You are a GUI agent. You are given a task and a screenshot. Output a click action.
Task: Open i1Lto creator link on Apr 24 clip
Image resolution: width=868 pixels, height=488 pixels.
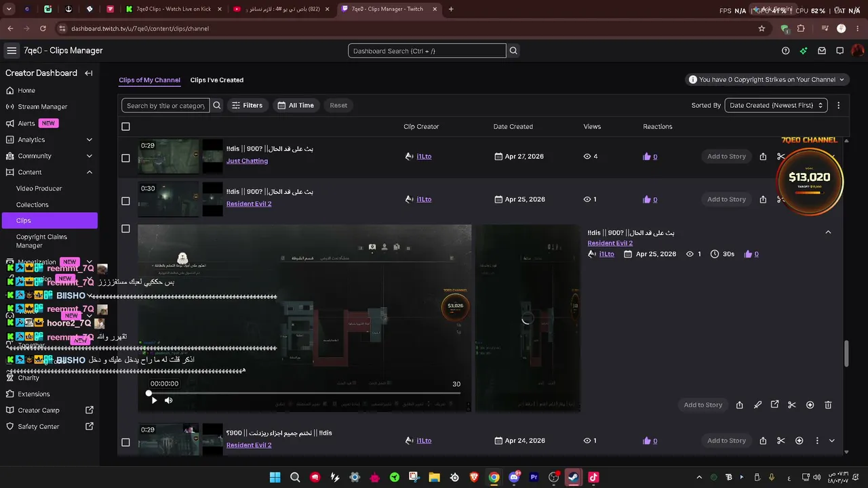point(424,441)
